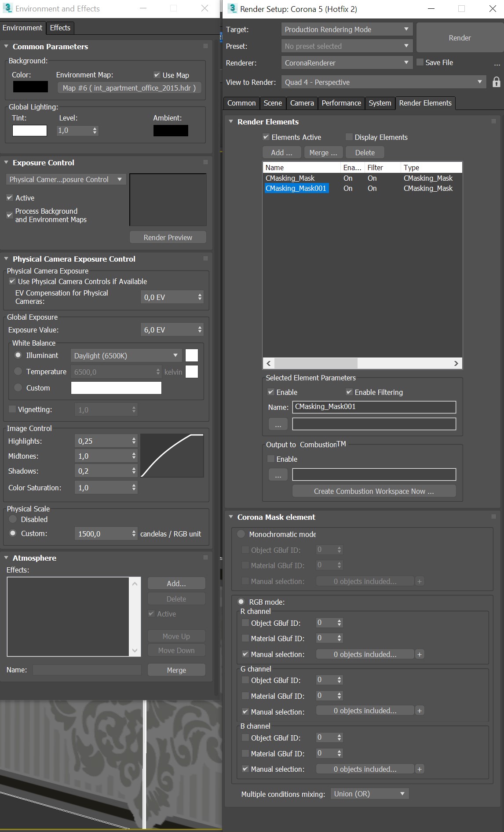Select the CMasking_Mask row in the elements list

pyautogui.click(x=362, y=178)
